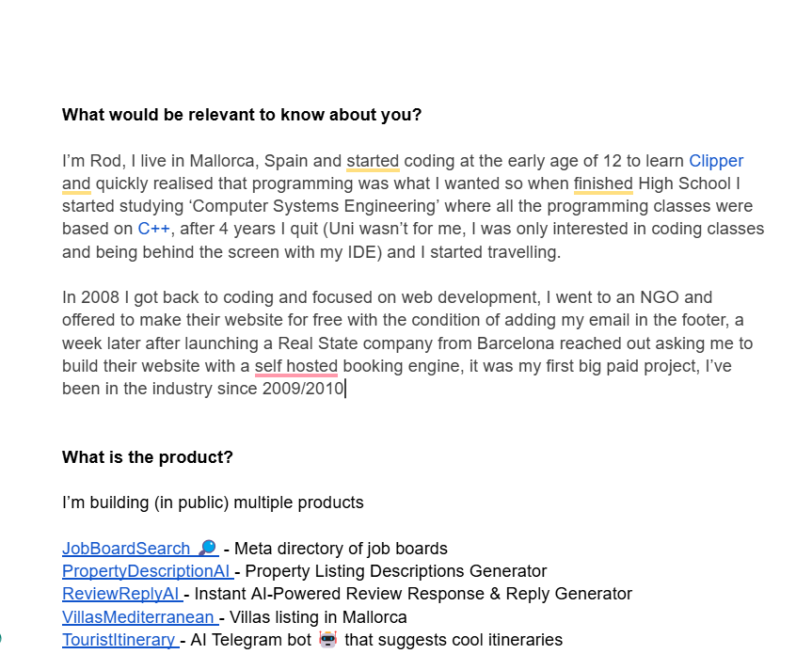Select the pink-underlined "self hosted" phrase
The height and width of the screenshot is (670, 812).
[295, 366]
